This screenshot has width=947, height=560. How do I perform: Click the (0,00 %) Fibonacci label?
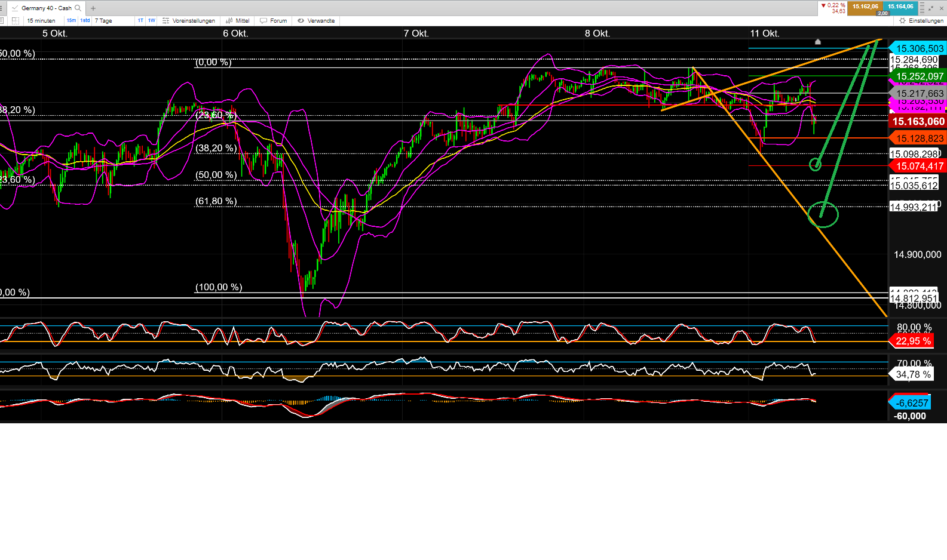tap(213, 62)
